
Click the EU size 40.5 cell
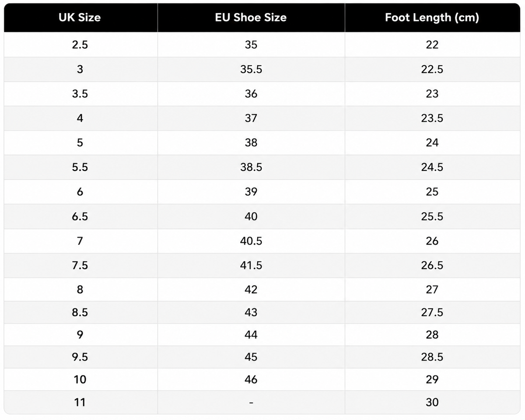click(251, 241)
